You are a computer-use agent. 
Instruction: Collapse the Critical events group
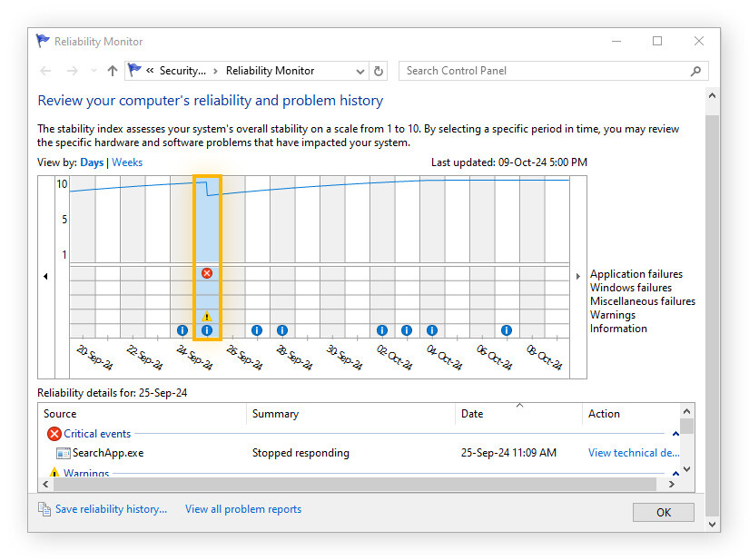point(675,435)
